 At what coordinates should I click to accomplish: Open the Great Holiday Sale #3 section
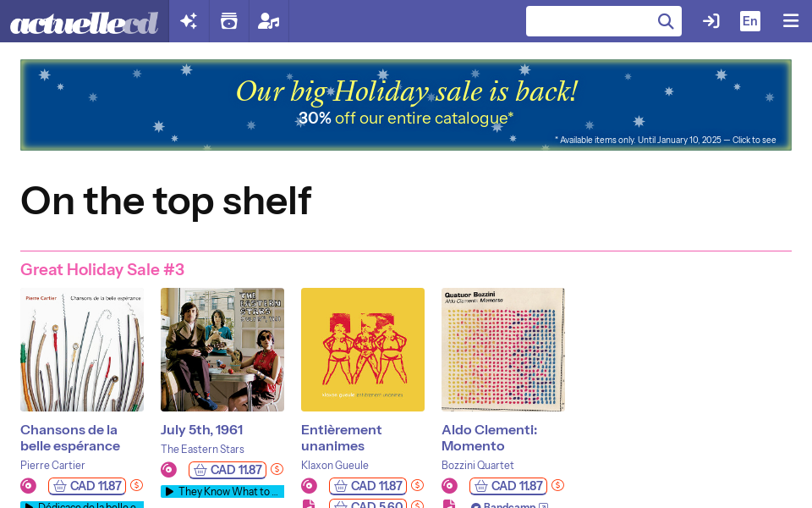[101, 269]
